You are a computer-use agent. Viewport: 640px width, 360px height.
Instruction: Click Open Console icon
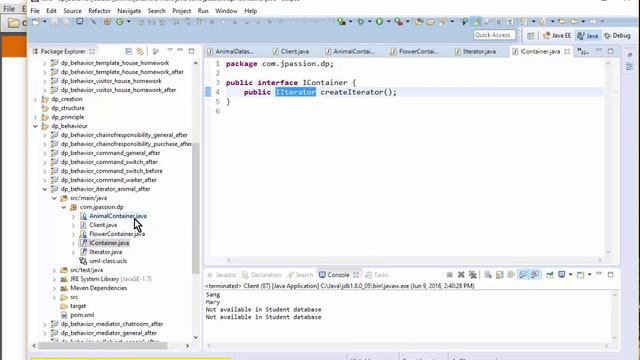tap(580, 275)
